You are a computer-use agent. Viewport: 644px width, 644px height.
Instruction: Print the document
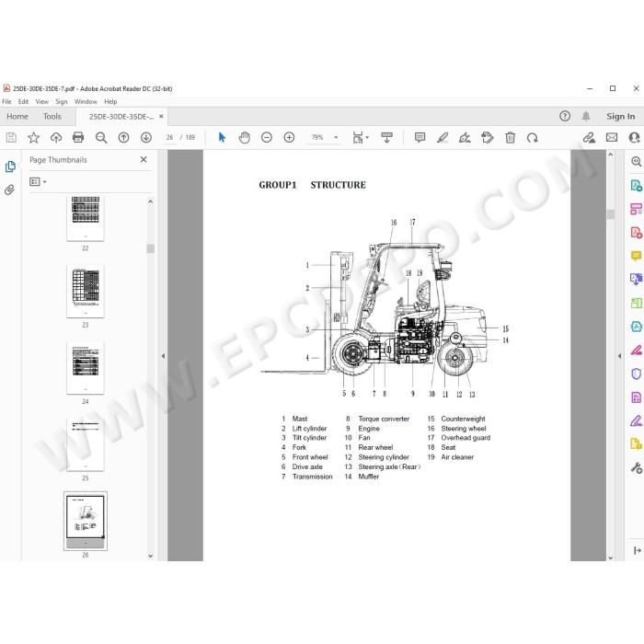coord(78,138)
